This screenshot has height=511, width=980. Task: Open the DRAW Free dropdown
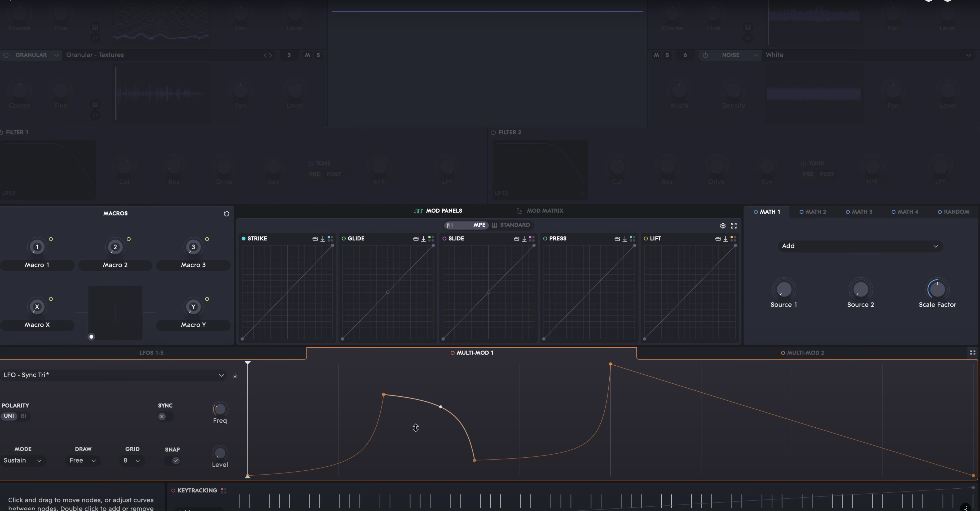pyautogui.click(x=83, y=461)
